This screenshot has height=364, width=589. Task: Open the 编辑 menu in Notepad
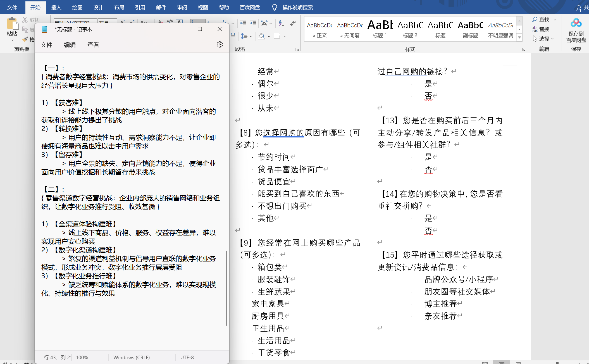tap(70, 45)
